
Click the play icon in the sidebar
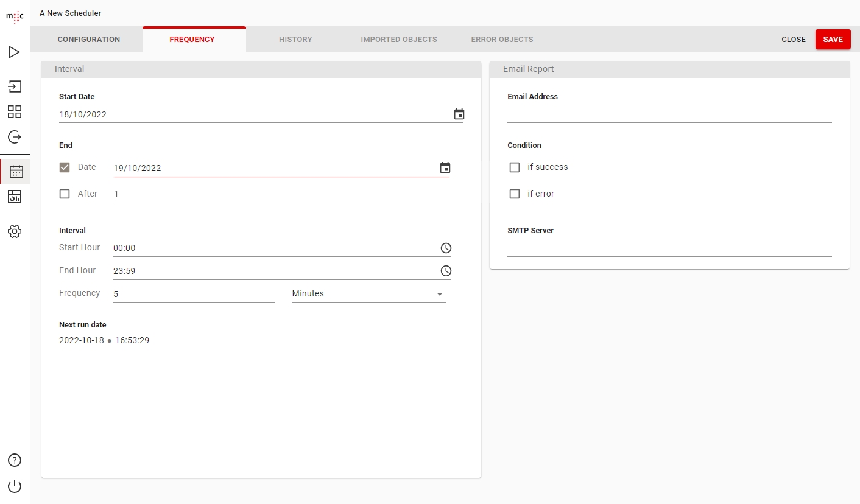click(15, 52)
